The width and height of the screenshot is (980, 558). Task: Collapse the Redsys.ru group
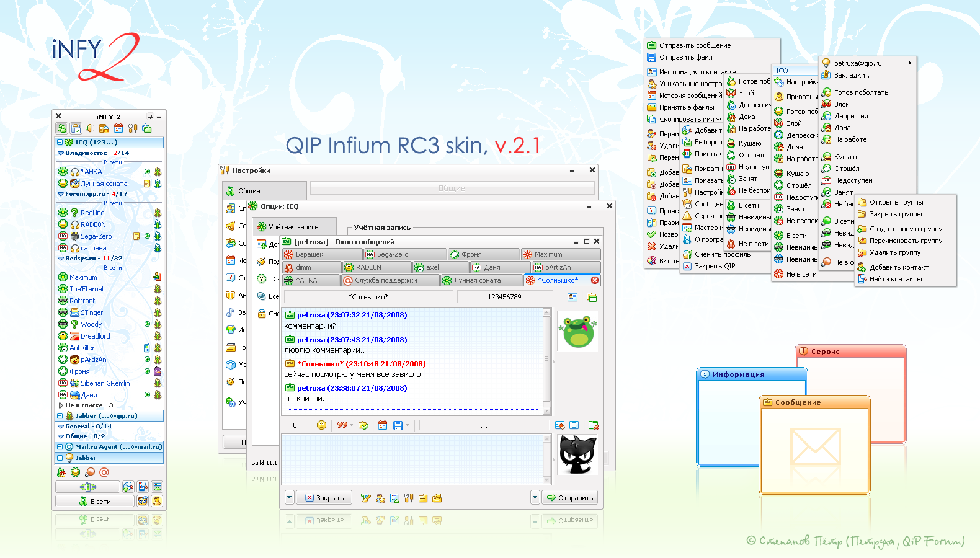61,259
